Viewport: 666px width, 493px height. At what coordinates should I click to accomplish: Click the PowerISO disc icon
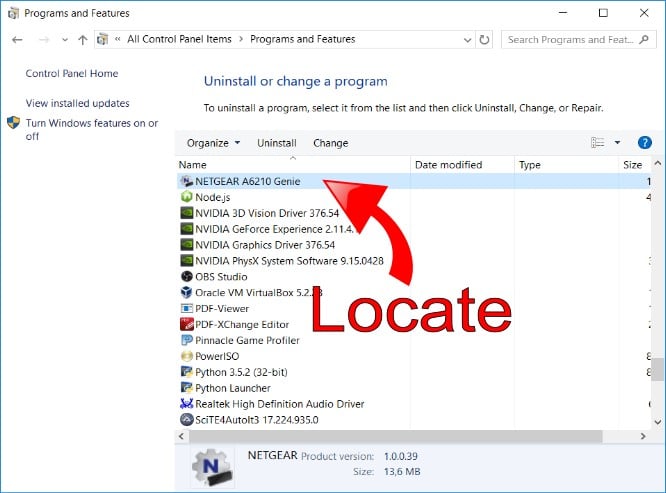[186, 356]
